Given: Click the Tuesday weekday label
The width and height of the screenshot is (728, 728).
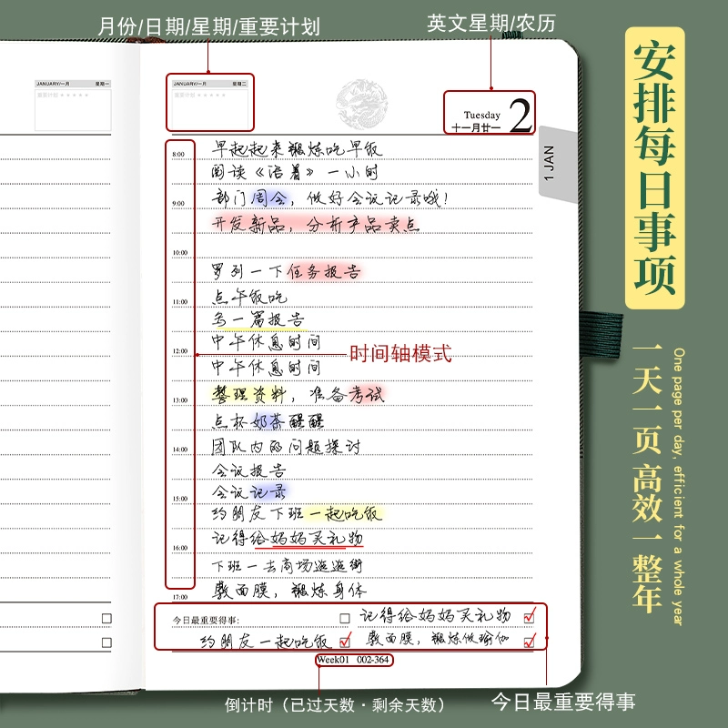Looking at the screenshot, I should click(482, 115).
